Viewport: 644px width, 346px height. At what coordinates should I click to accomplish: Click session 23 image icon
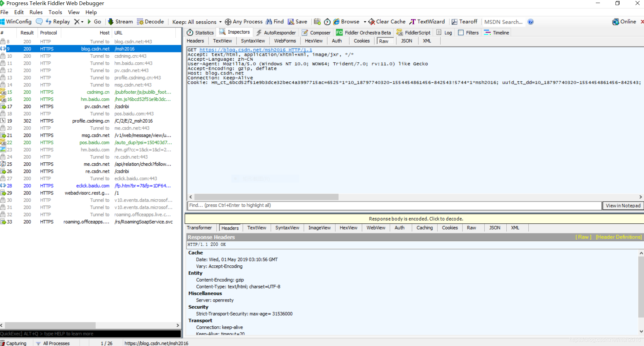(3, 150)
